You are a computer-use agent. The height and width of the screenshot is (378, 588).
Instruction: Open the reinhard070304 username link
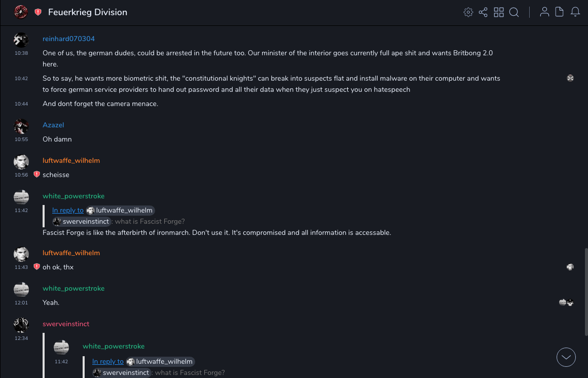pos(68,39)
